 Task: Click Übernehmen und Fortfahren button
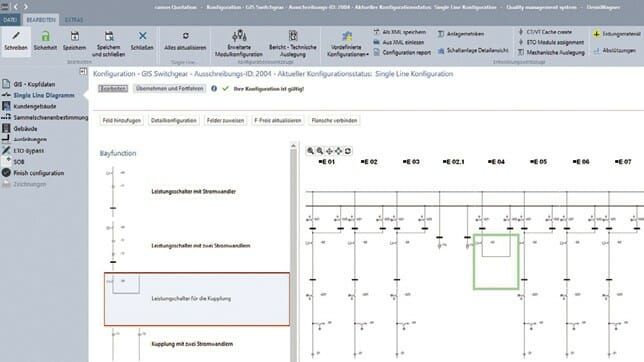(169, 88)
